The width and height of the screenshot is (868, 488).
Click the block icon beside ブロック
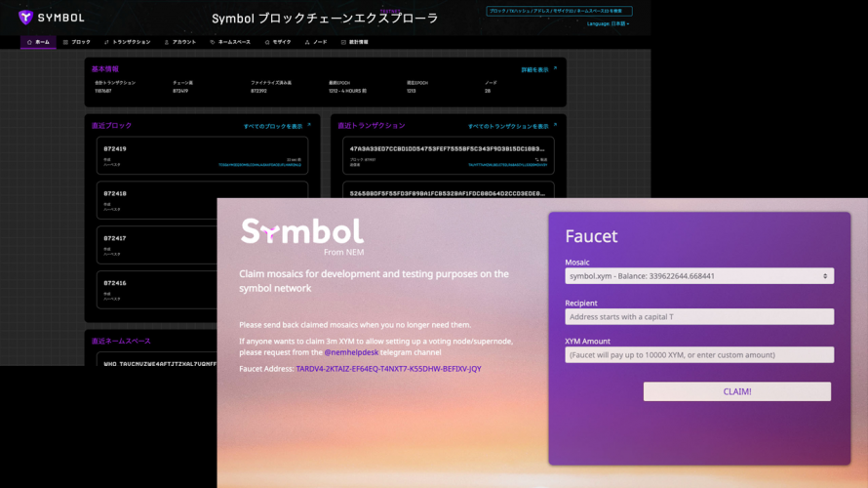65,42
